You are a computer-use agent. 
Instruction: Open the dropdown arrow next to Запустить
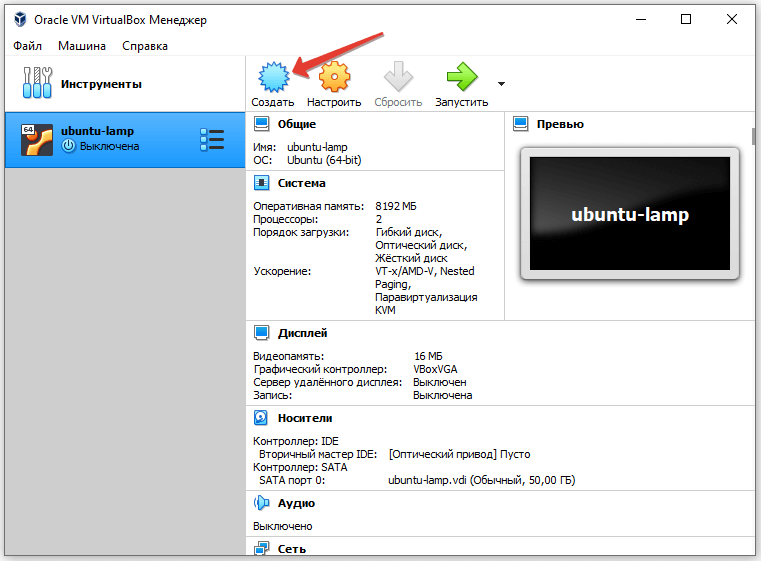tap(501, 84)
